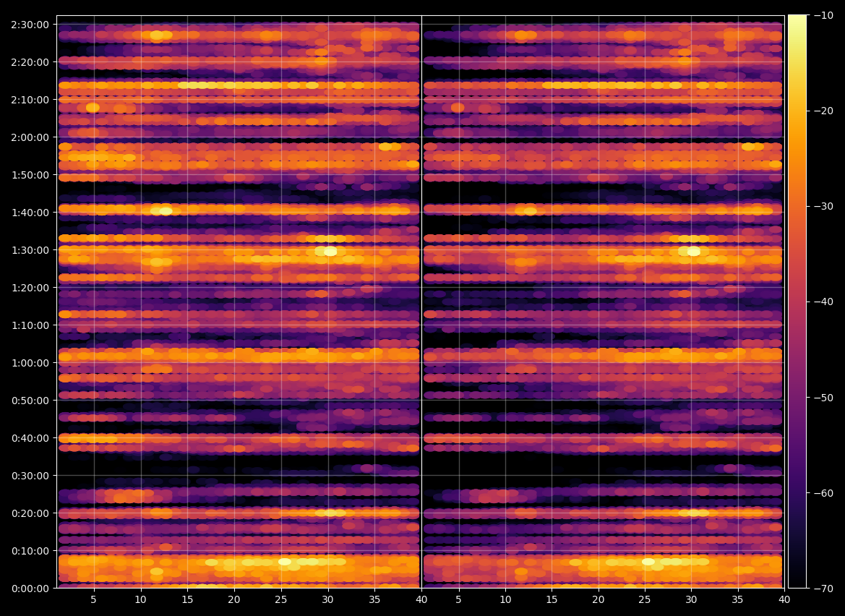Select the 0:30:00 tick label
This screenshot has width=845, height=616.
pyautogui.click(x=30, y=476)
